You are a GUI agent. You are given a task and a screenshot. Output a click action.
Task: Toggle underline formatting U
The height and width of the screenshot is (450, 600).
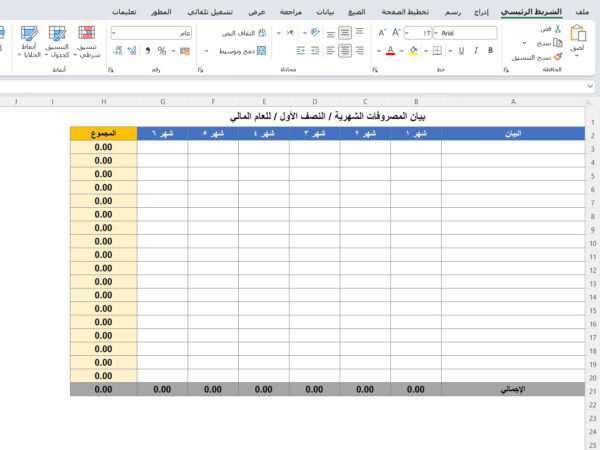coord(461,51)
